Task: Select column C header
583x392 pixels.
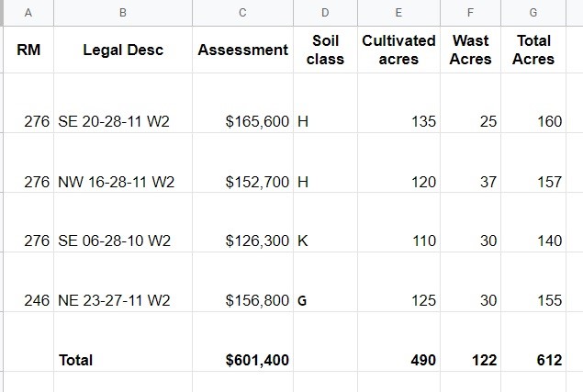Action: [242, 13]
